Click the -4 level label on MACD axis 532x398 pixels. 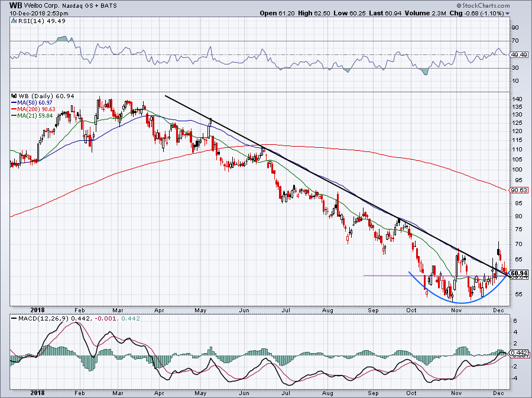(514, 378)
